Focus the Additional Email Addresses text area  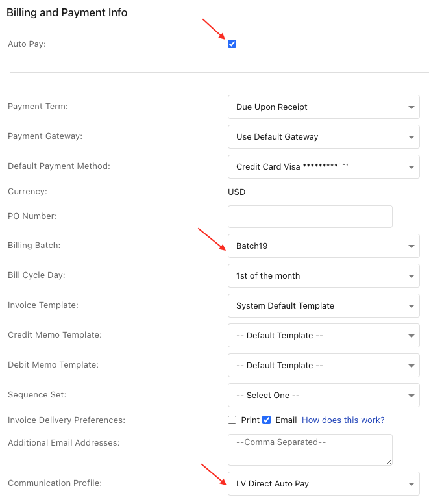(x=310, y=449)
